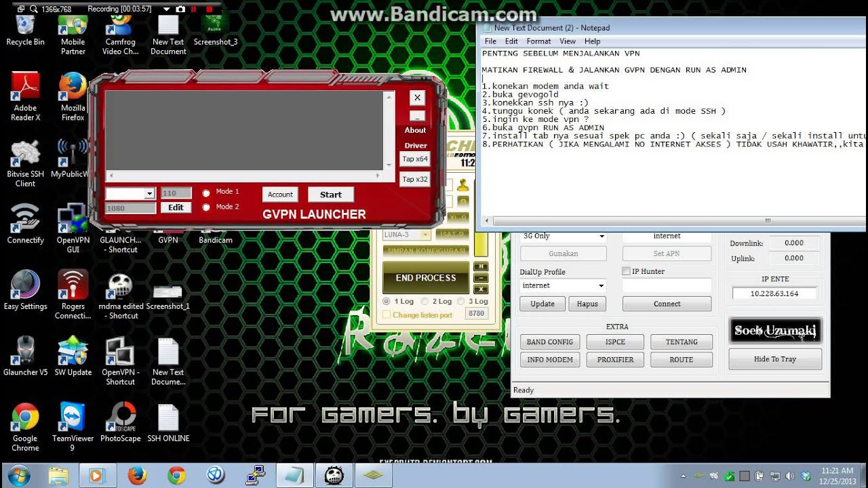Click Connect button in modem tool
The width and height of the screenshot is (868, 488).
(x=667, y=304)
